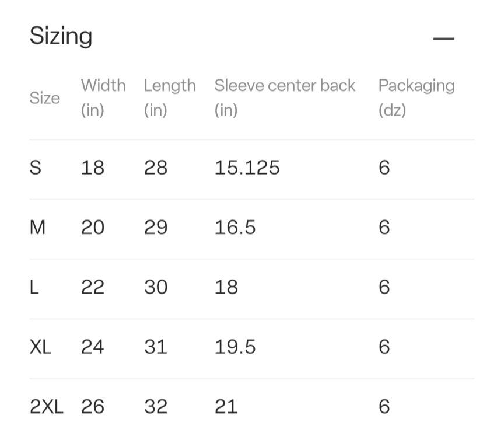Click the 15.125 sleeve value
This screenshot has width=504, height=436.
(247, 168)
